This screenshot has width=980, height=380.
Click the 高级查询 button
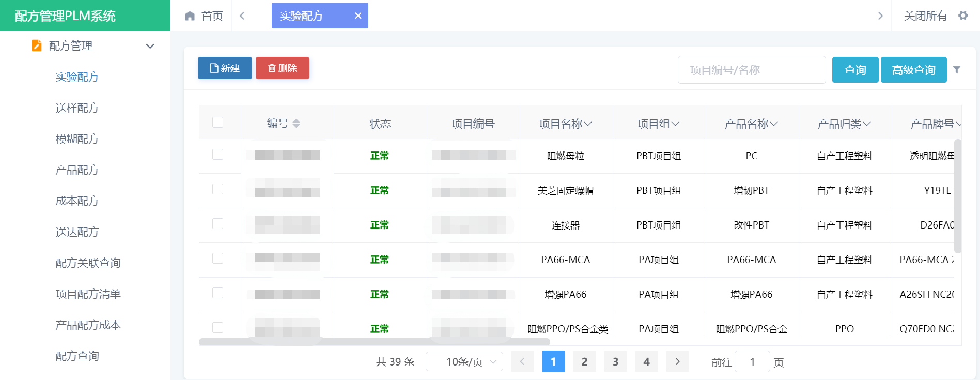[913, 70]
